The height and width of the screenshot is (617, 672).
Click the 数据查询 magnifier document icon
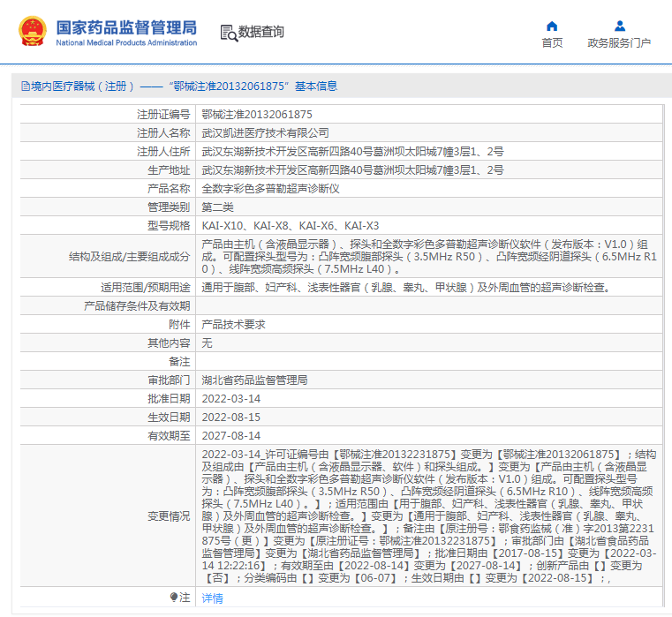(229, 33)
